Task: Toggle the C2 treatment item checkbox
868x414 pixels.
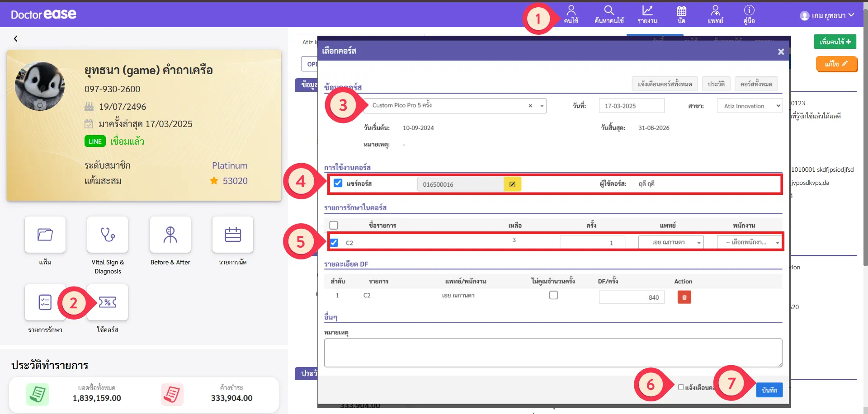Action: (334, 243)
